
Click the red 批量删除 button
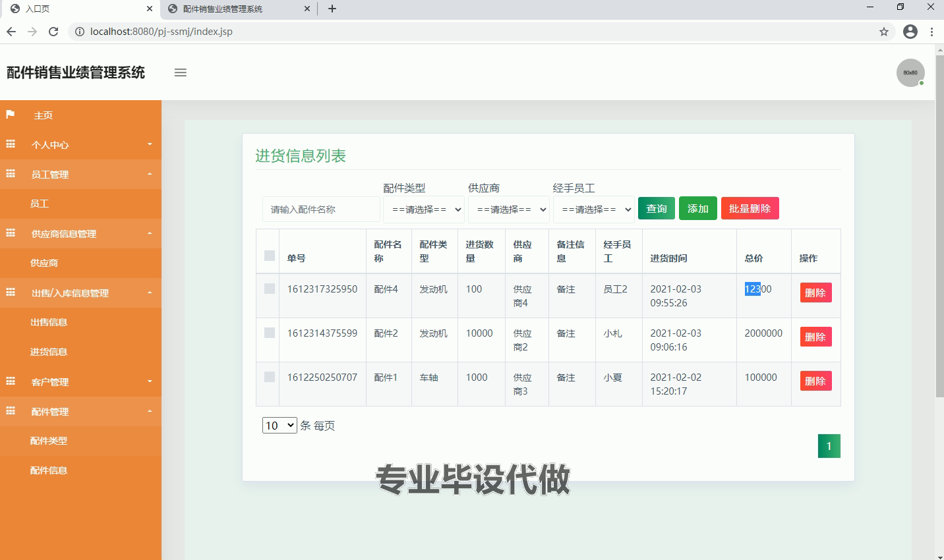(750, 208)
